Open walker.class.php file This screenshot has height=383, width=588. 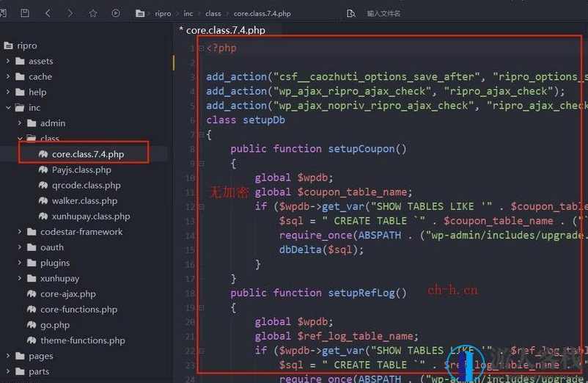(84, 201)
